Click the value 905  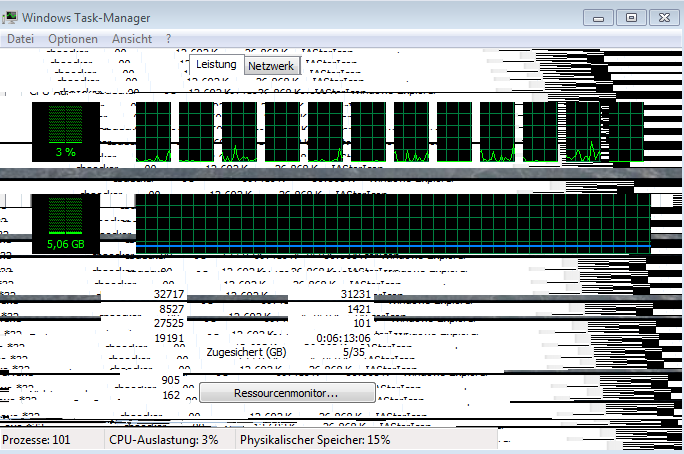tap(171, 380)
